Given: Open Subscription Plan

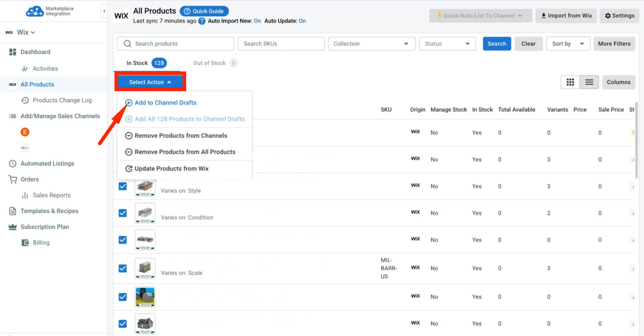Looking at the screenshot, I should tap(45, 227).
